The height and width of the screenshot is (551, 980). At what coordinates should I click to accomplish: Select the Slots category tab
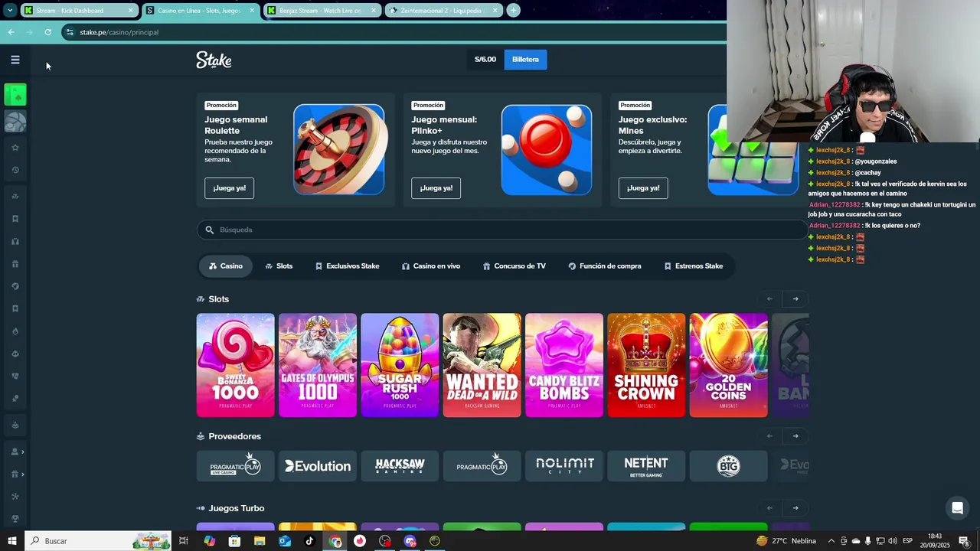click(279, 266)
